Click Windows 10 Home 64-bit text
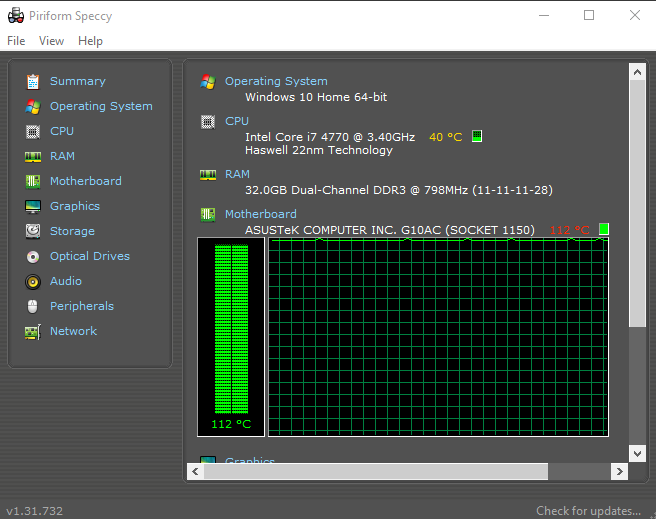Viewport: 656px width, 519px height. point(316,97)
